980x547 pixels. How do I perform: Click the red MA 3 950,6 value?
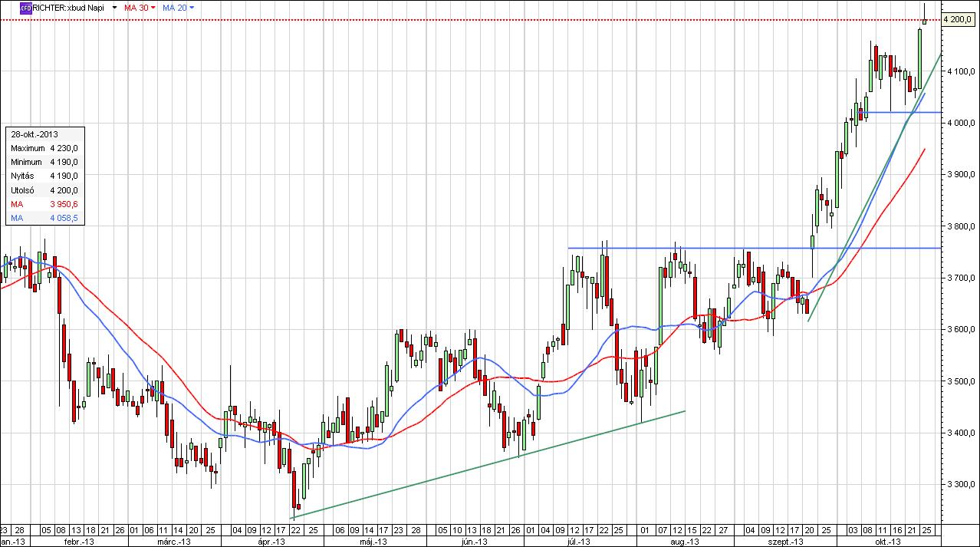[64, 204]
